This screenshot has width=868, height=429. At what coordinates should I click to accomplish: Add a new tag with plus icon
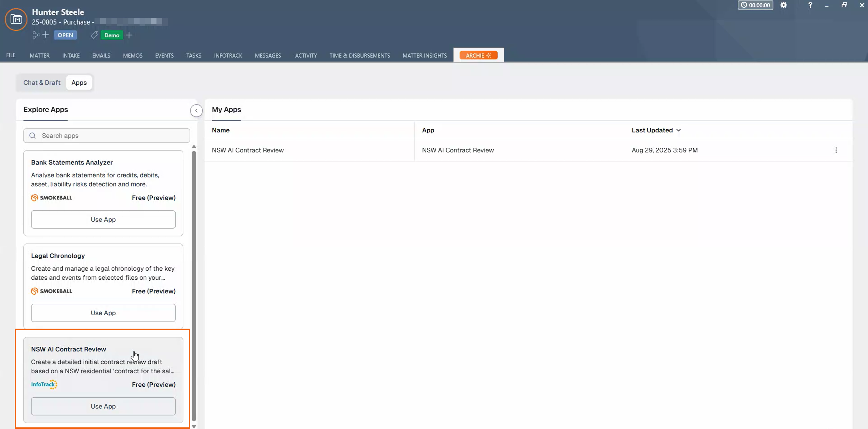coord(129,35)
